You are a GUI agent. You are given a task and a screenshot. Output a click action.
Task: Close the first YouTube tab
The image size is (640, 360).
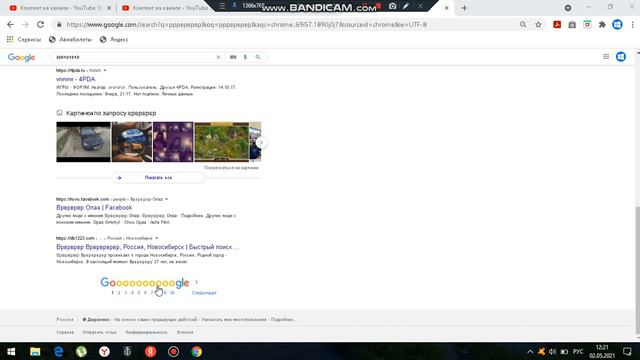point(109,8)
